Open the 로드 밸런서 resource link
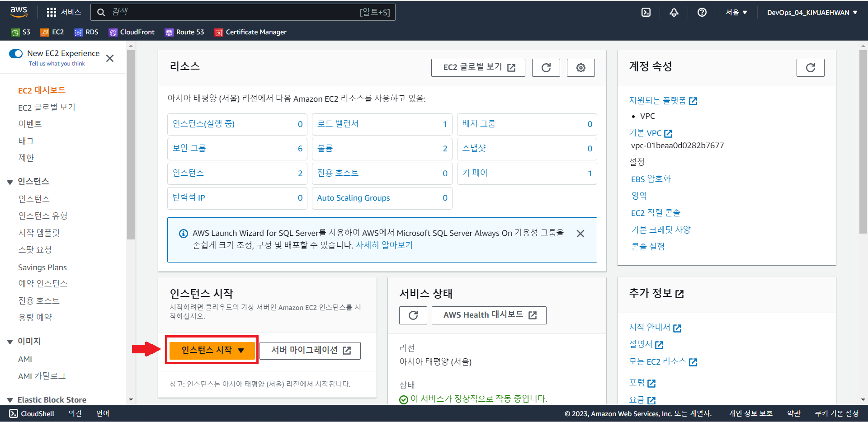The image size is (868, 422). click(338, 124)
